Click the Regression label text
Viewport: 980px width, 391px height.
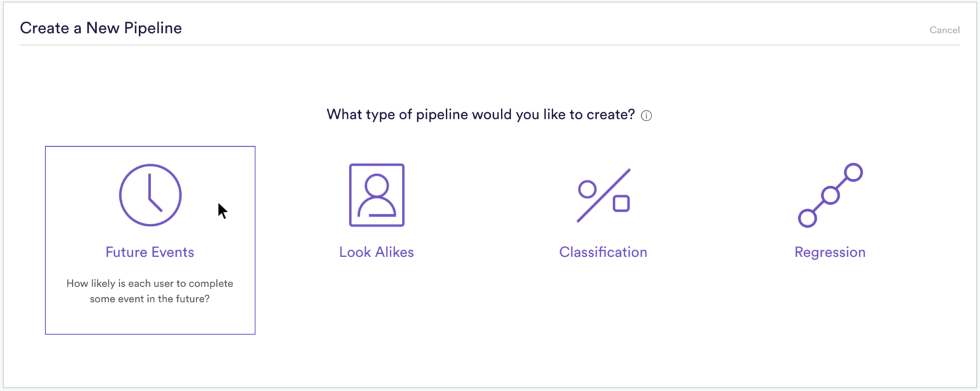(829, 251)
